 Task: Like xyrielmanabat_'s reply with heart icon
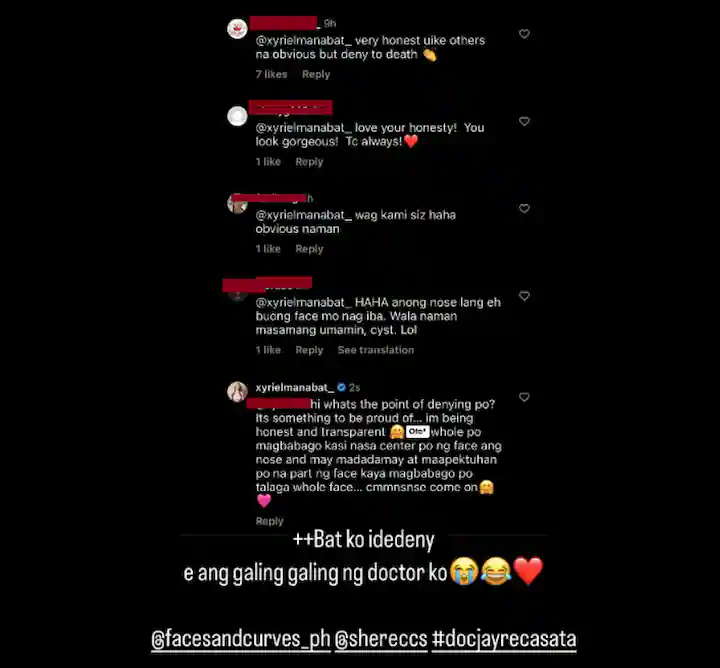[x=524, y=397]
